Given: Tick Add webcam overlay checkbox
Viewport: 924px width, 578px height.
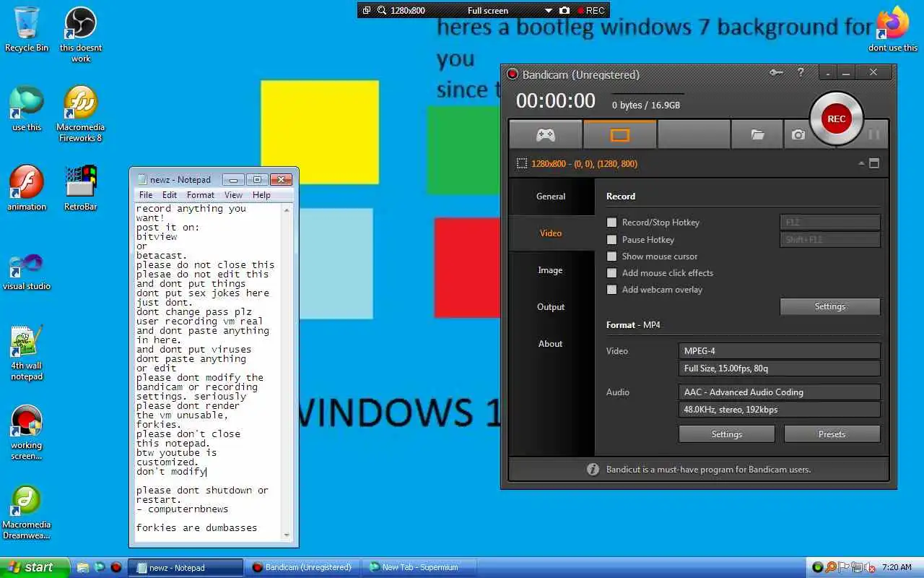Looking at the screenshot, I should [x=612, y=290].
